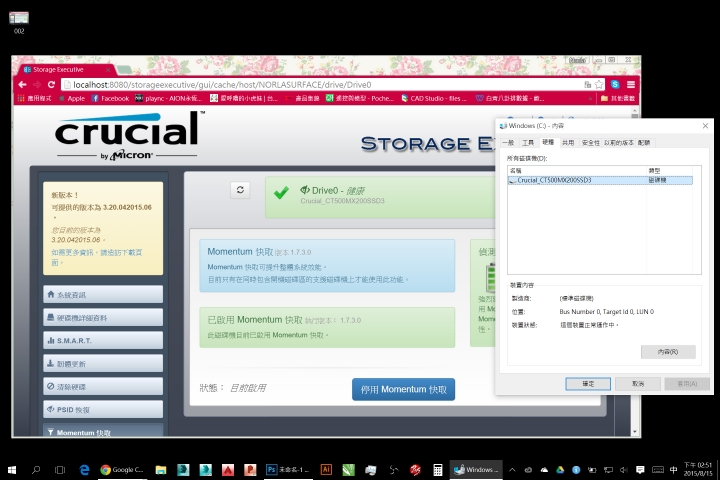Switch to 共用 tab in properties dialog
Image resolution: width=720 pixels, height=480 pixels.
568,143
